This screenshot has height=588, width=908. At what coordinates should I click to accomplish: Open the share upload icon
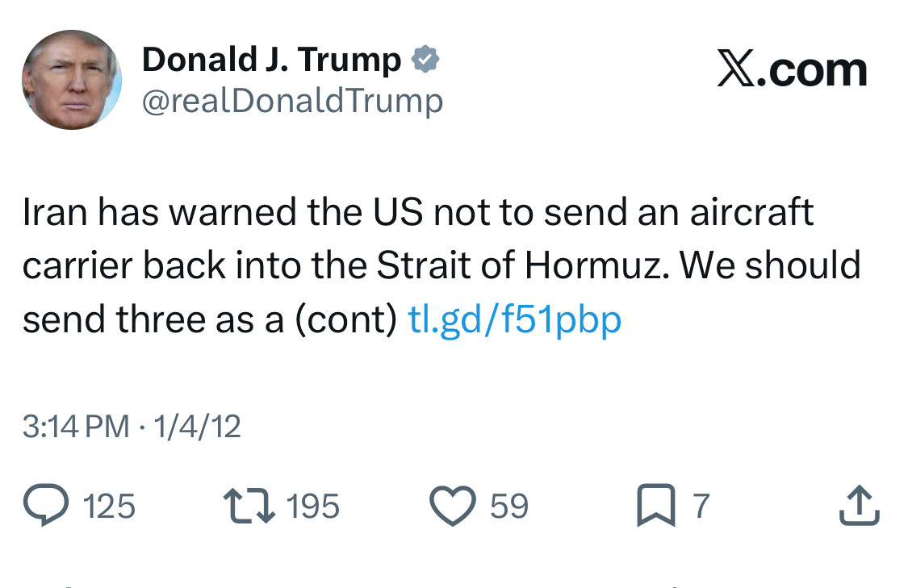(x=860, y=506)
